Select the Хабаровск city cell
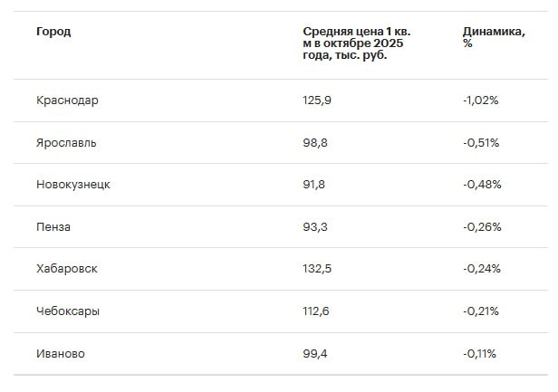The image size is (558, 392). [x=68, y=269]
